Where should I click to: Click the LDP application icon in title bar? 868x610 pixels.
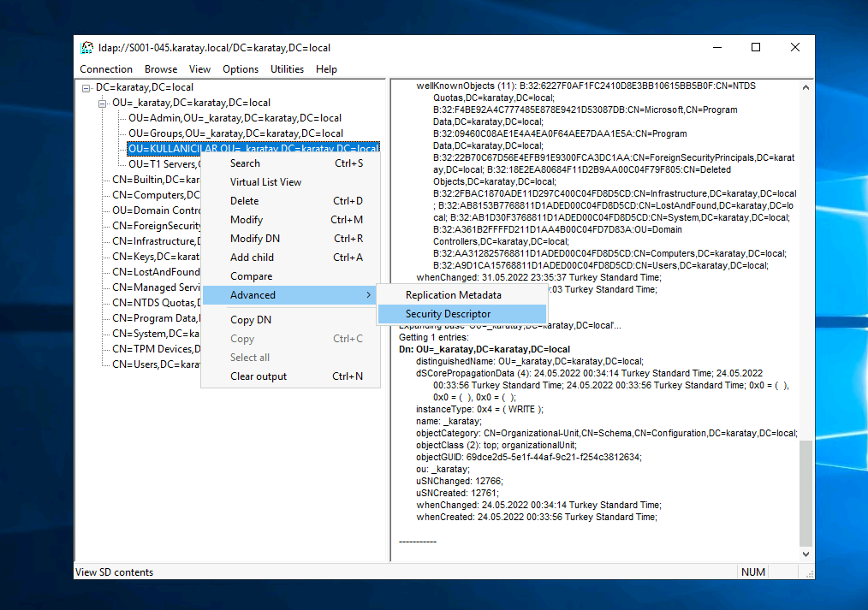pos(87,48)
